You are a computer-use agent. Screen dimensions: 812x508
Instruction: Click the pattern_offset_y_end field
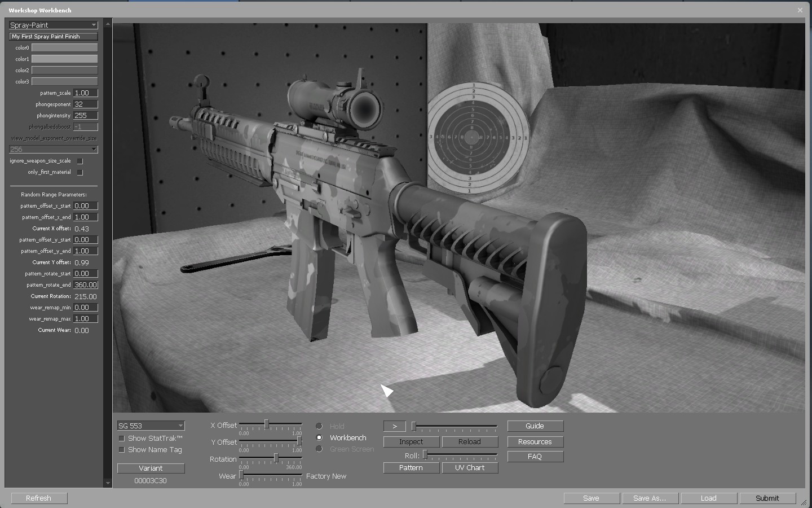(86, 251)
